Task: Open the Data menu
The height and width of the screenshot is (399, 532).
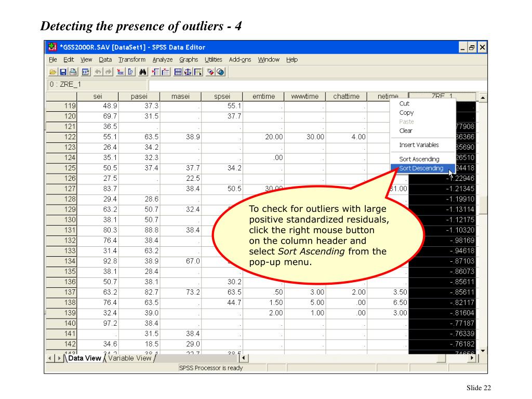Action: 105,60
